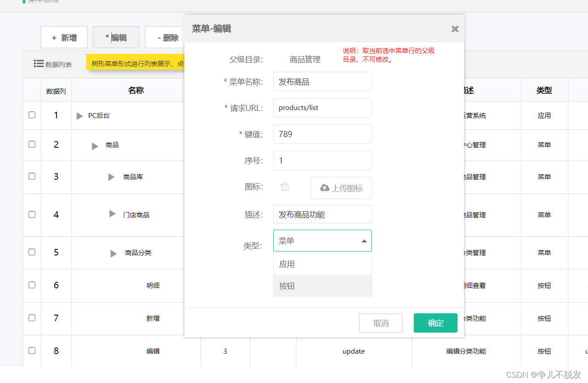Click the 数据列表 list icon
Screen dimensions: 588x383
[x=39, y=64]
